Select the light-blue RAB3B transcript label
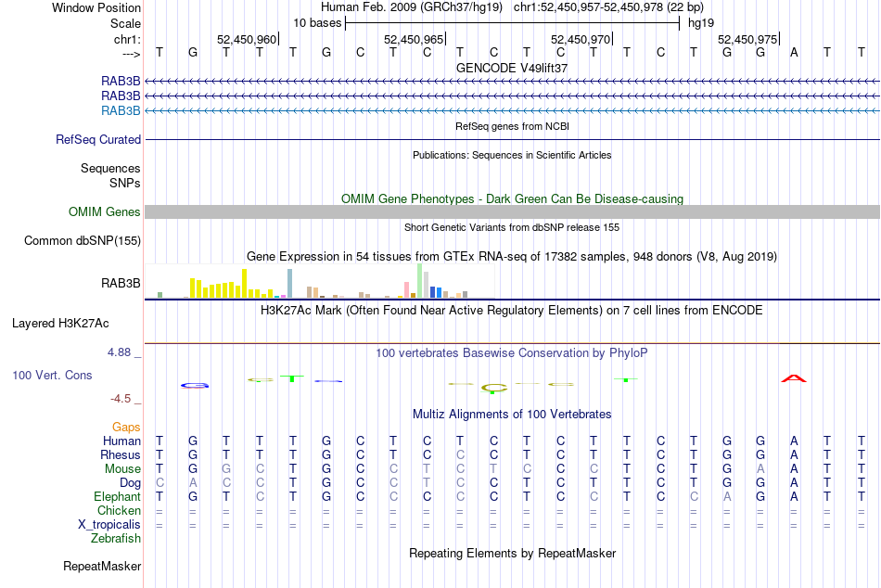Screen dimensions: 881x588 click(121, 110)
